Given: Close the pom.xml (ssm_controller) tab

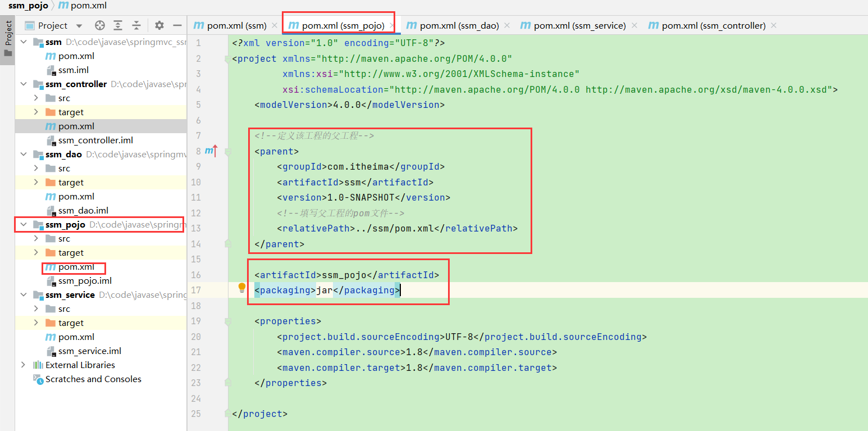Looking at the screenshot, I should [774, 26].
